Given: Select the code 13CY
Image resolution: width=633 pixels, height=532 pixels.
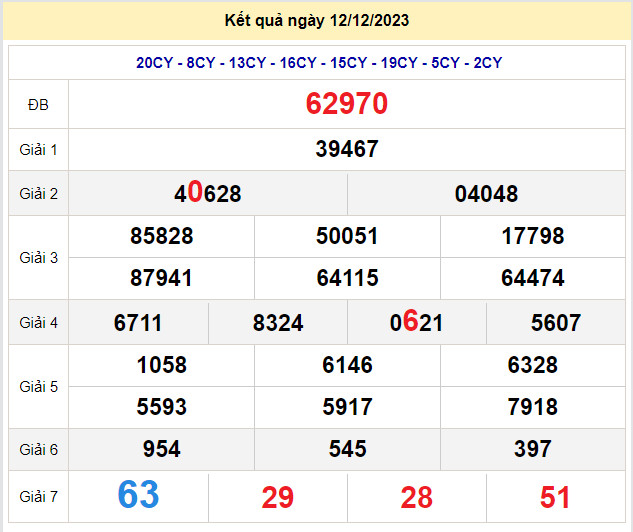Looking at the screenshot, I should click(247, 63).
